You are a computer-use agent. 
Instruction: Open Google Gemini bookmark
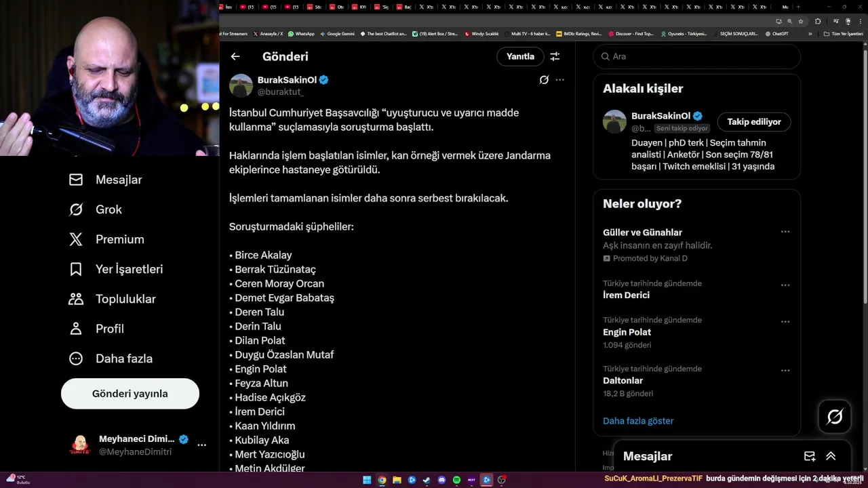(x=337, y=33)
